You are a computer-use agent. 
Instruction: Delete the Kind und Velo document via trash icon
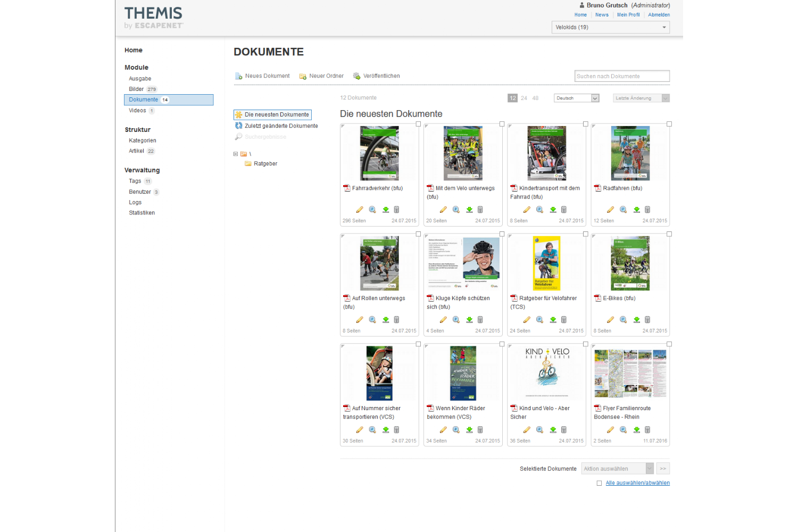tap(564, 430)
